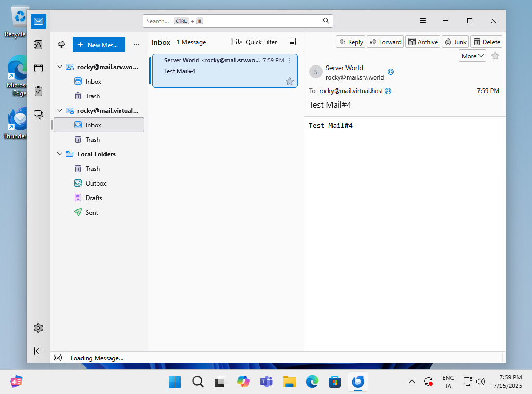Open the Address Book space
Screen dimensions: 532x394
(38, 45)
